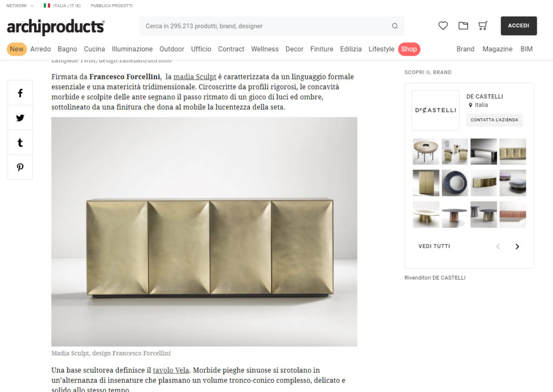This screenshot has height=392, width=553.
Task: Open the wishlist heart icon
Action: coord(443,26)
